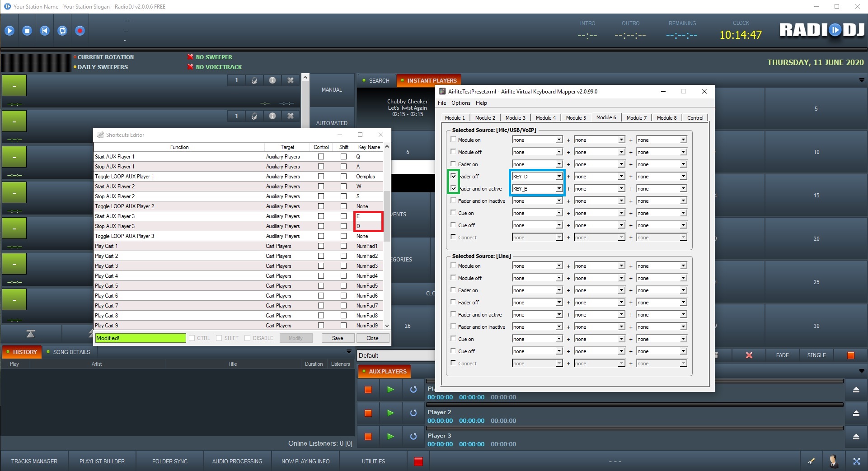
Task: Click the main Play button in the top toolbar
Action: (x=9, y=31)
